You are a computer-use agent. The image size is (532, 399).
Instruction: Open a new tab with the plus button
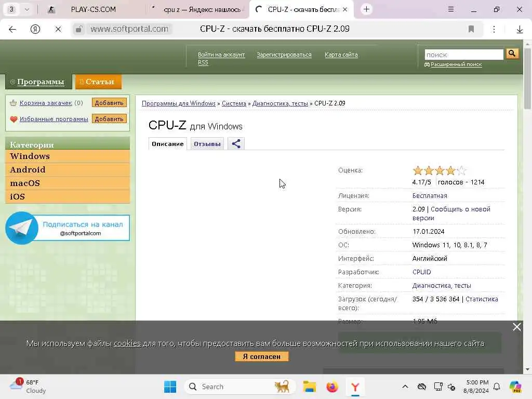point(366,9)
